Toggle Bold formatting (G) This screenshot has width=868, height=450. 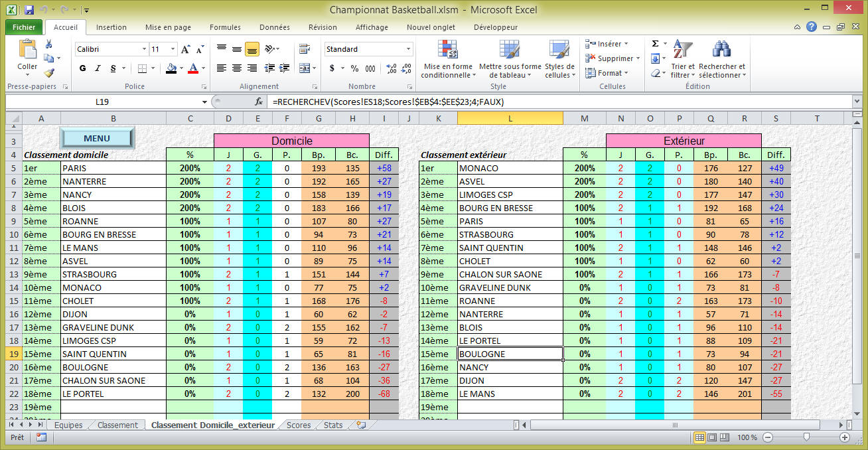(x=83, y=68)
